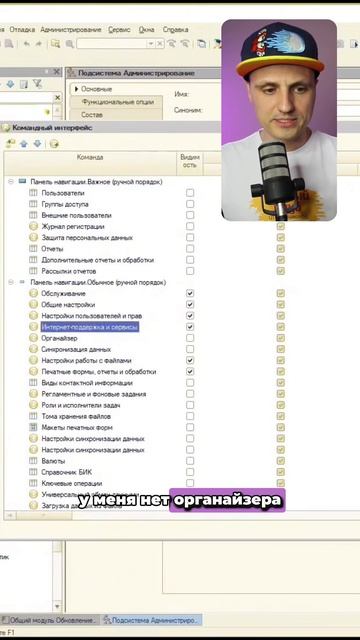This screenshot has width=360, height=640.
Task: Open the Сервис menu
Action: tap(120, 30)
